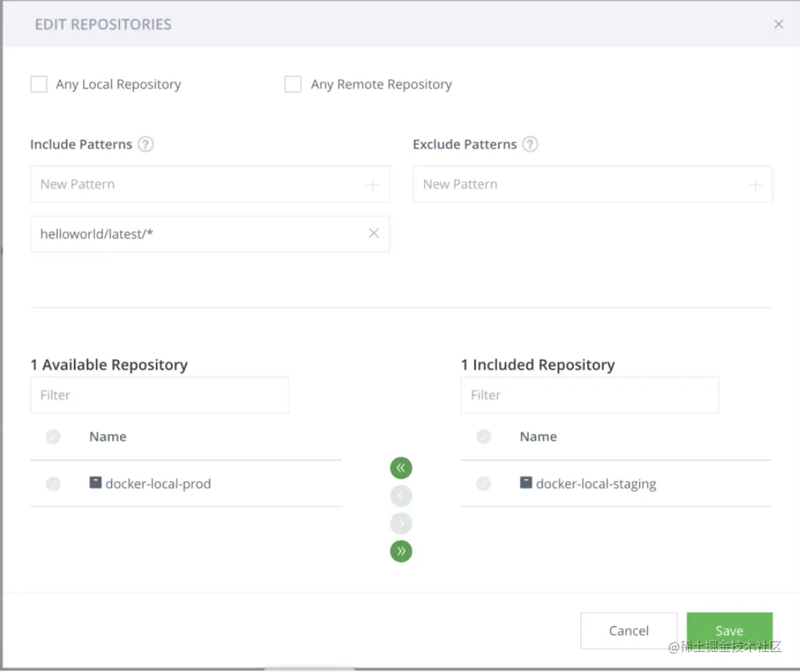This screenshot has height=672, width=800.
Task: Click the plus icon in Include Patterns field
Action: (372, 185)
